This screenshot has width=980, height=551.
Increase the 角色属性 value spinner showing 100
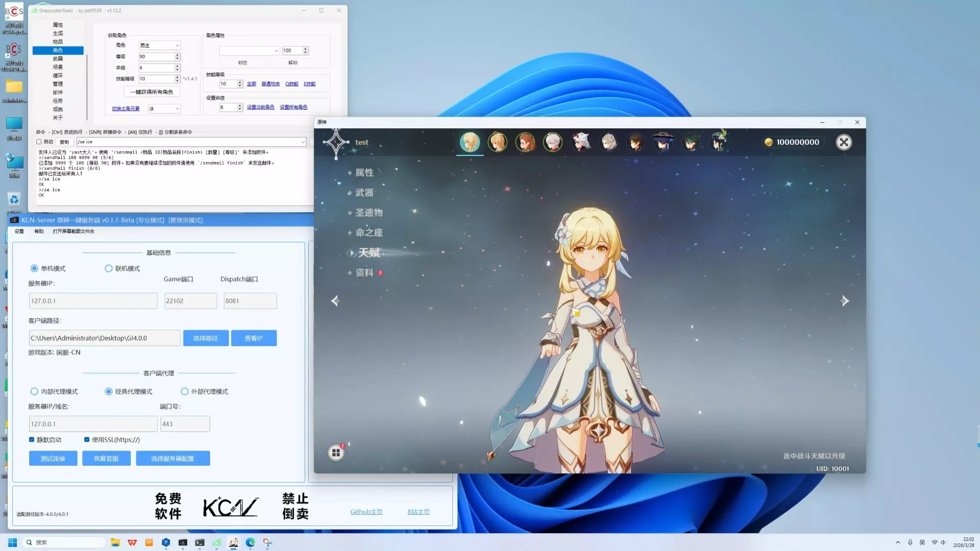click(306, 49)
